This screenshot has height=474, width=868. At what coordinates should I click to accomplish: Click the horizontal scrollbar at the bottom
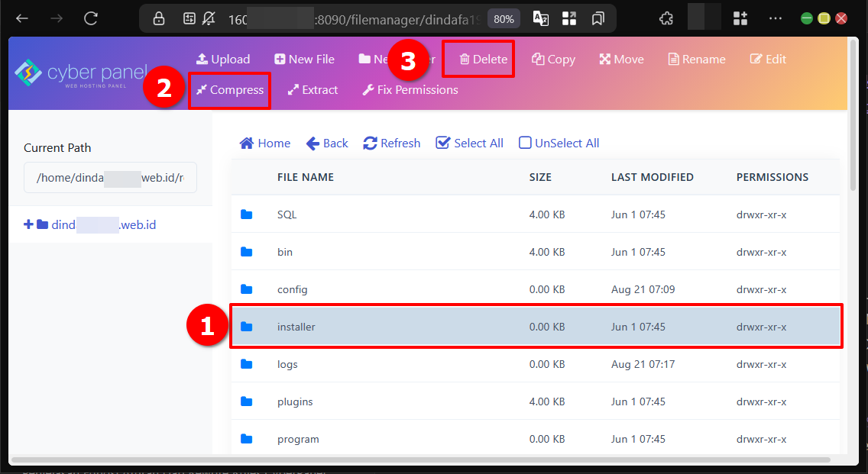pyautogui.click(x=420, y=460)
